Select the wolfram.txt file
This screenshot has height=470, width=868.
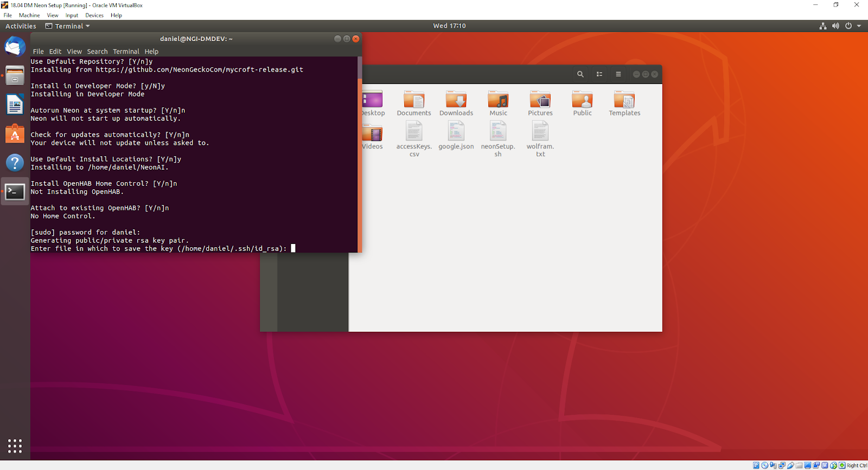click(x=540, y=139)
